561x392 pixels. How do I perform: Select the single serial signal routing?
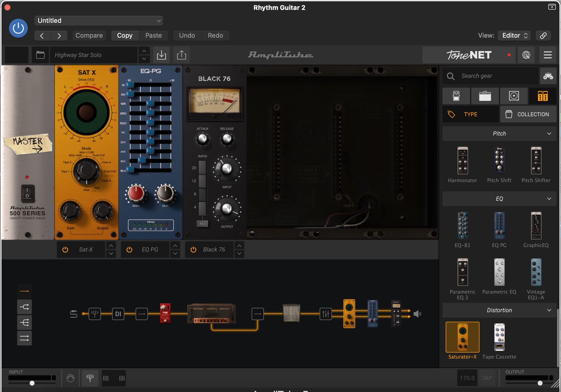pos(24,291)
